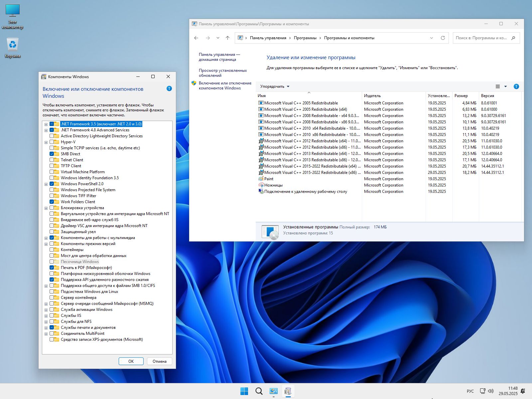Select Подключение к удаленному рабочему столу icon

261,192
